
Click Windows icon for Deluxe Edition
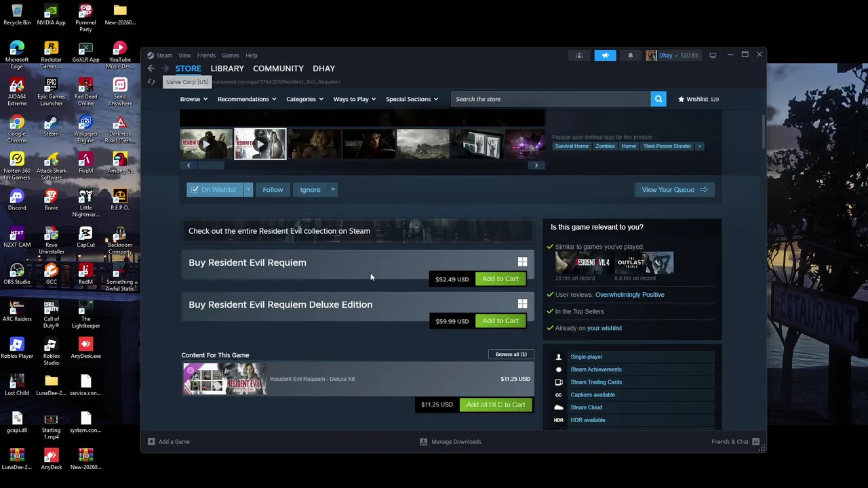coord(522,304)
